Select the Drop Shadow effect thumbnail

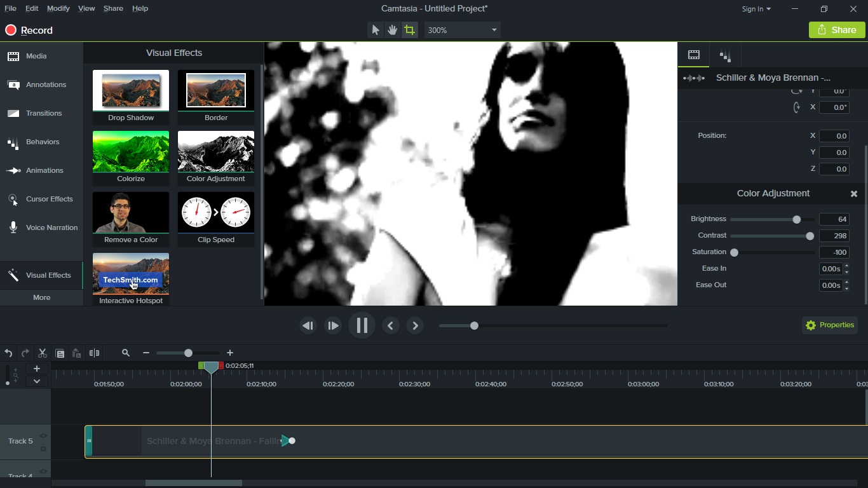131,97
